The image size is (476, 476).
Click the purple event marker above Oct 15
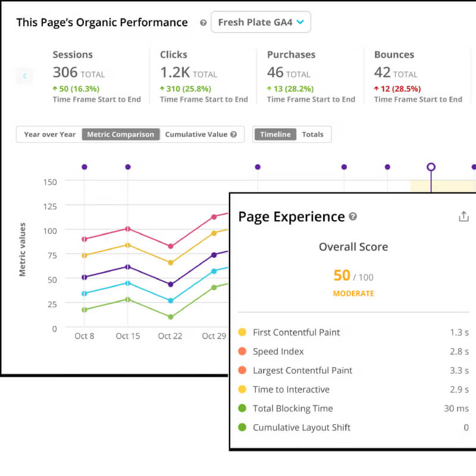128,167
